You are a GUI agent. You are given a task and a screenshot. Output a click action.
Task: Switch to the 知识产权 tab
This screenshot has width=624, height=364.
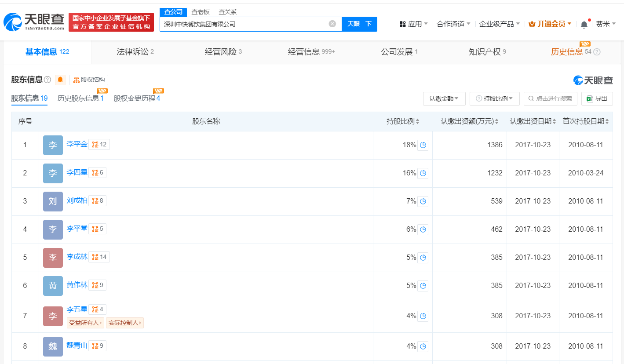(487, 52)
